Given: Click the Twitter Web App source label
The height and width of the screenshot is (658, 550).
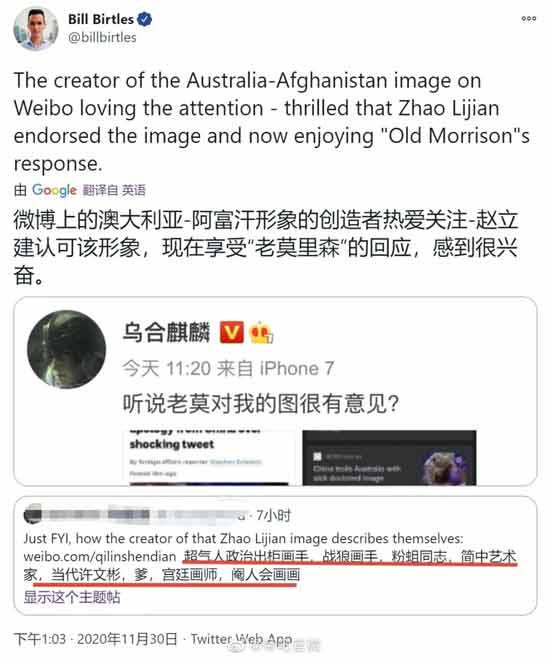Looking at the screenshot, I should (242, 639).
